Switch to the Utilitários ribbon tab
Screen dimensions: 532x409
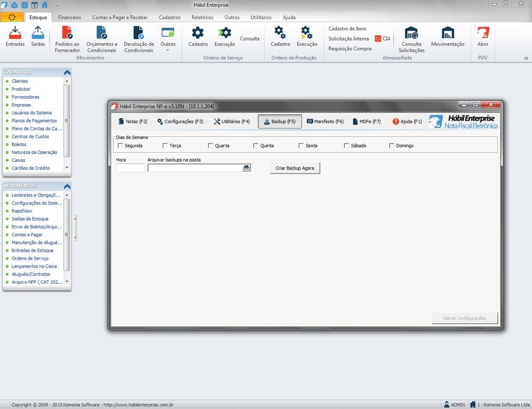click(x=261, y=17)
